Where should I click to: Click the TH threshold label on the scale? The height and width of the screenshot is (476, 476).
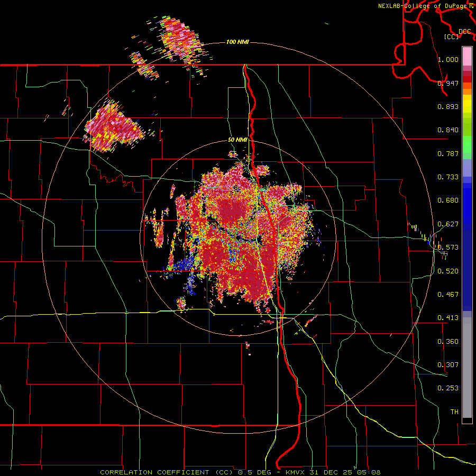454,412
